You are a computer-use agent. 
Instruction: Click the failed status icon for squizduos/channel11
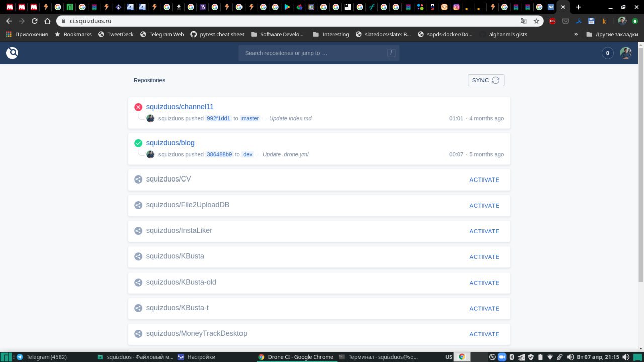(x=138, y=107)
